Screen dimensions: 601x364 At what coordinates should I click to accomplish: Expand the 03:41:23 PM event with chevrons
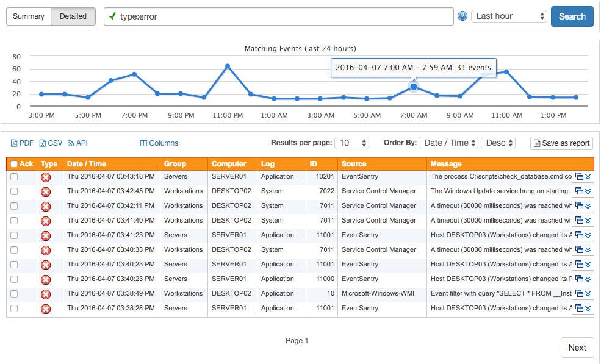tap(588, 235)
